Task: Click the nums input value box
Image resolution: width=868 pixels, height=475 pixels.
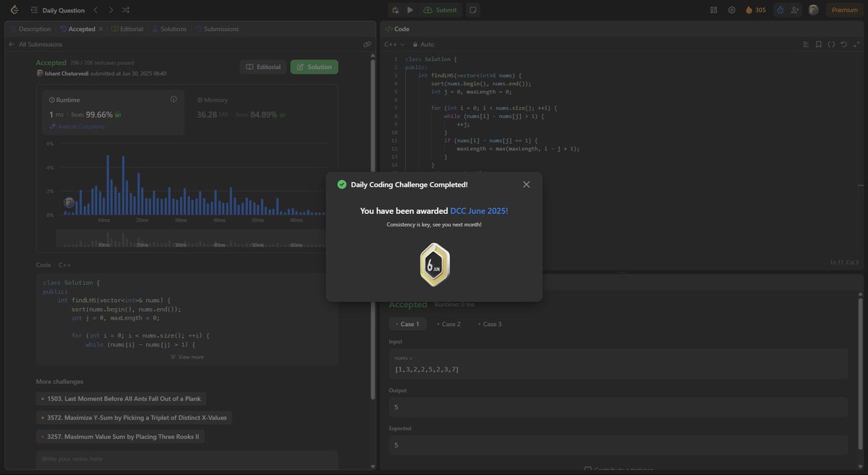Action: coord(618,364)
